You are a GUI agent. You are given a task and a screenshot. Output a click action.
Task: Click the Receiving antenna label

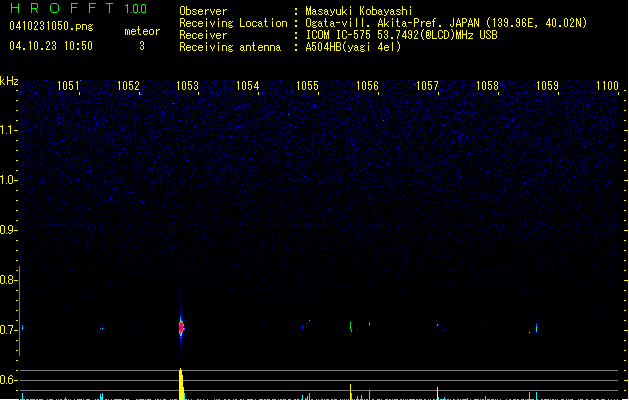230,47
